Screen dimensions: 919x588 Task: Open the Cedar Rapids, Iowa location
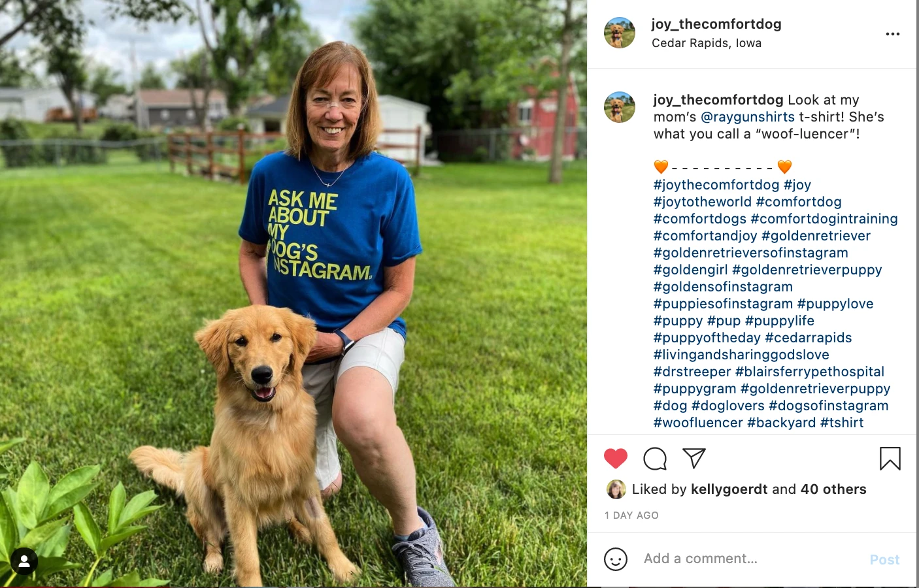click(706, 43)
